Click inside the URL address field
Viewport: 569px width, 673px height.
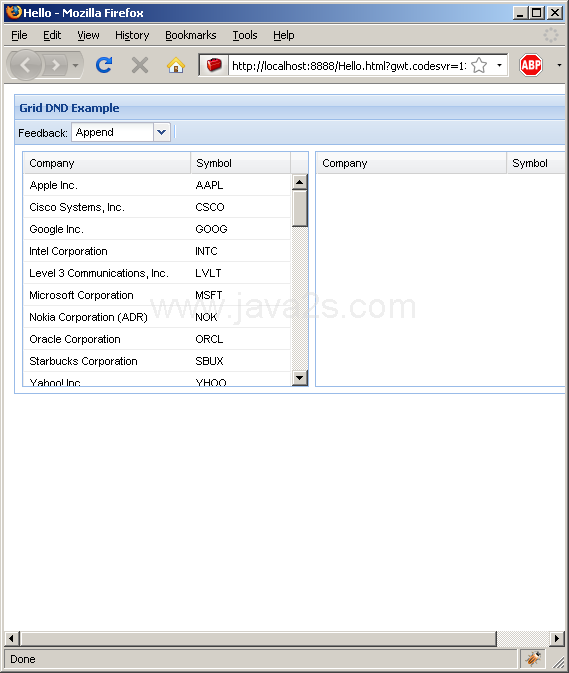pyautogui.click(x=348, y=66)
